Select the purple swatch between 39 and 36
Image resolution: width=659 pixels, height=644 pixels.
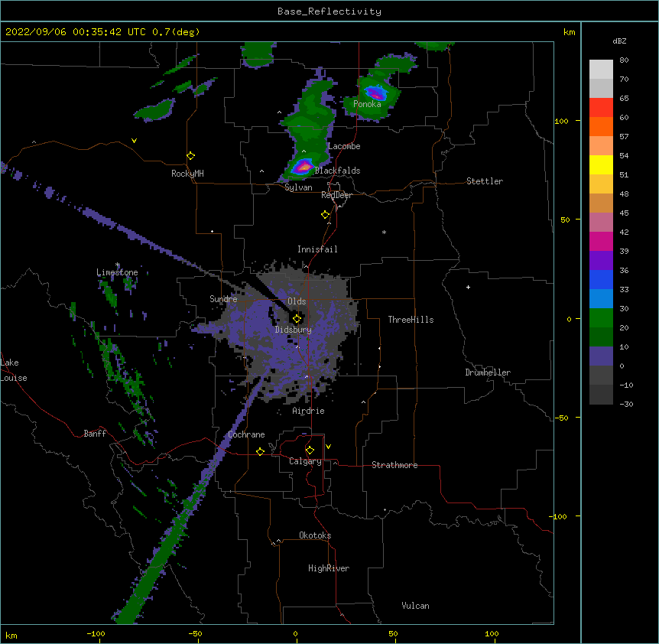(x=601, y=260)
